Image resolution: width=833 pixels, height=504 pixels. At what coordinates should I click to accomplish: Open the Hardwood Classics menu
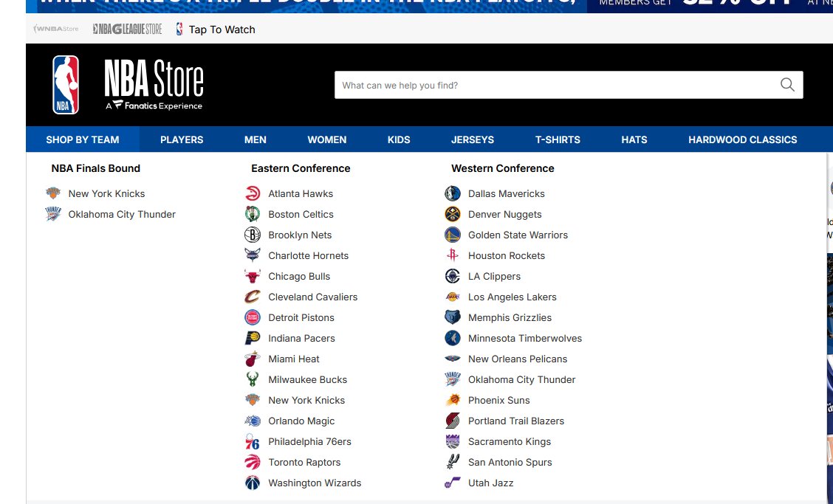(x=743, y=139)
